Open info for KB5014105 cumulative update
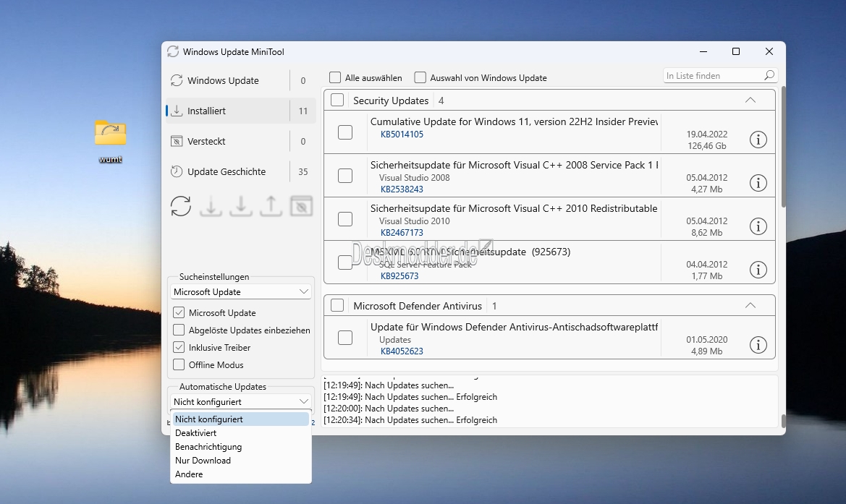The width and height of the screenshot is (846, 504). click(x=758, y=140)
